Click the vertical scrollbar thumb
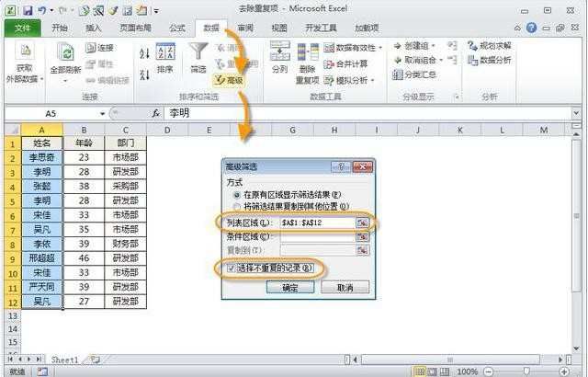Screen dimensions: 588x377 (x=577, y=216)
